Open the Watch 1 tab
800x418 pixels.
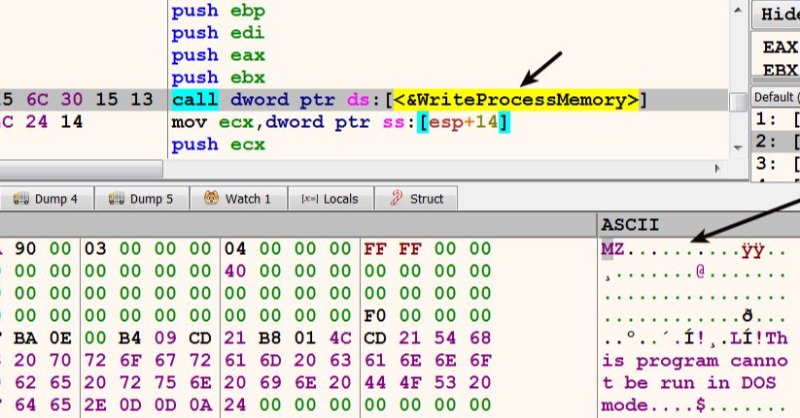click(238, 199)
